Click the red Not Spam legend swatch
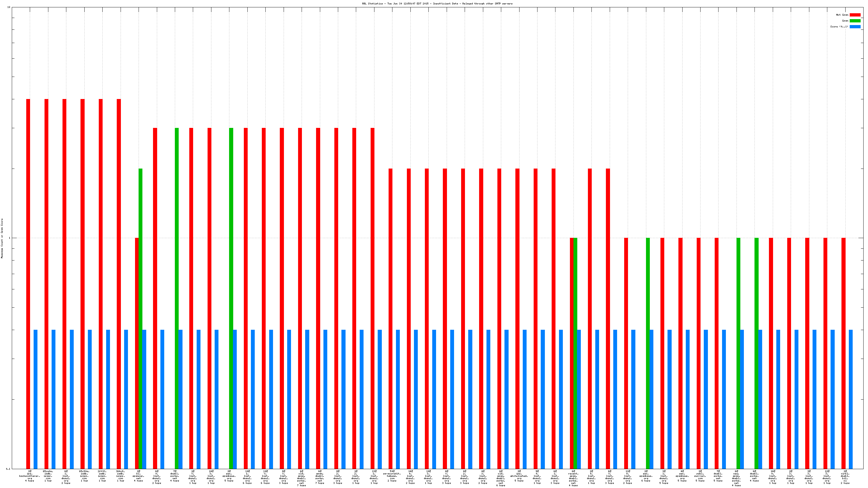 point(855,15)
